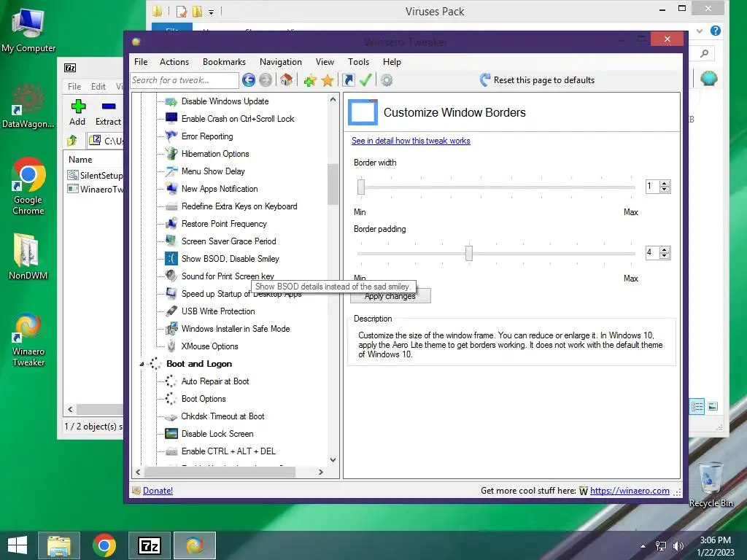The width and height of the screenshot is (747, 560).
Task: Open the Recycle Bin
Action: (711, 484)
